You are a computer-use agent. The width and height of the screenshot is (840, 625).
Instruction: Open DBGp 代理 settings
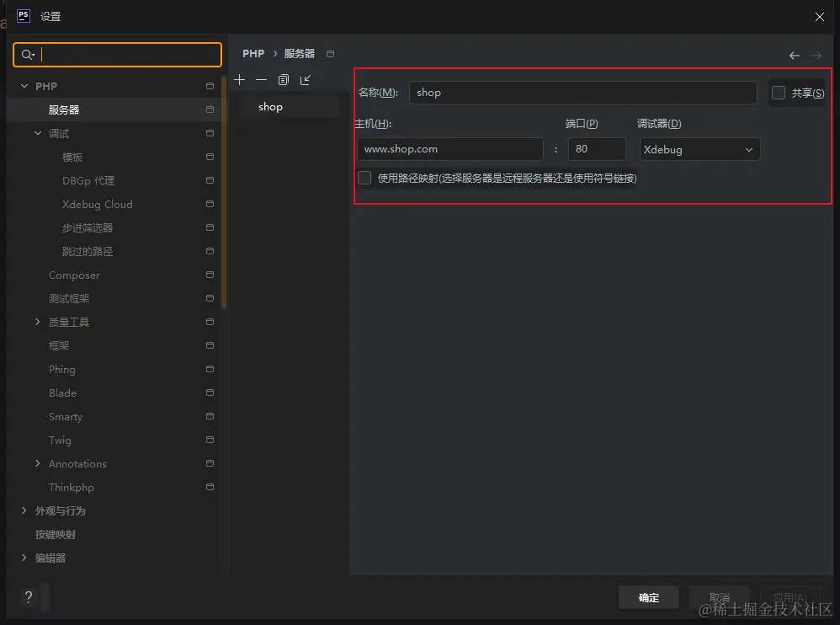[88, 180]
